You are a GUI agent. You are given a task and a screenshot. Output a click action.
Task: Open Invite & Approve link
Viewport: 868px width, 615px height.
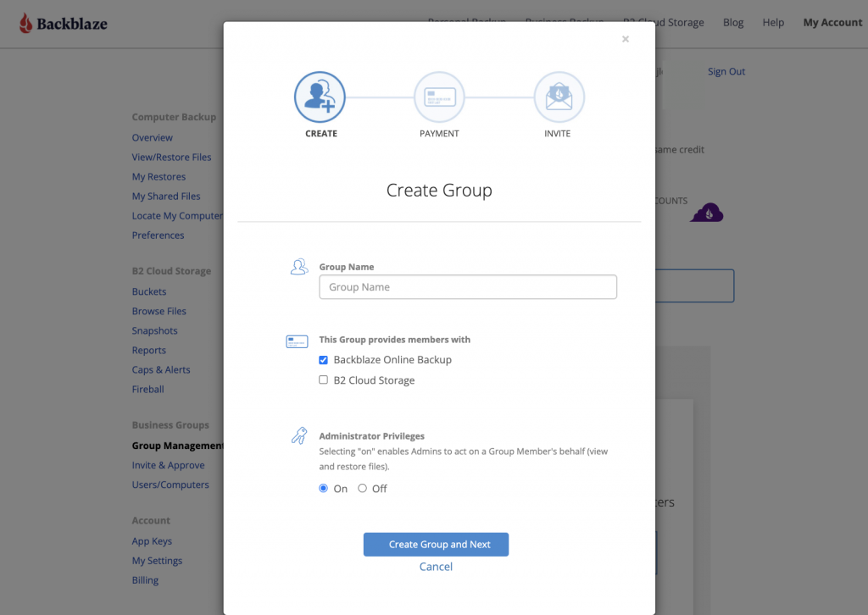(169, 466)
